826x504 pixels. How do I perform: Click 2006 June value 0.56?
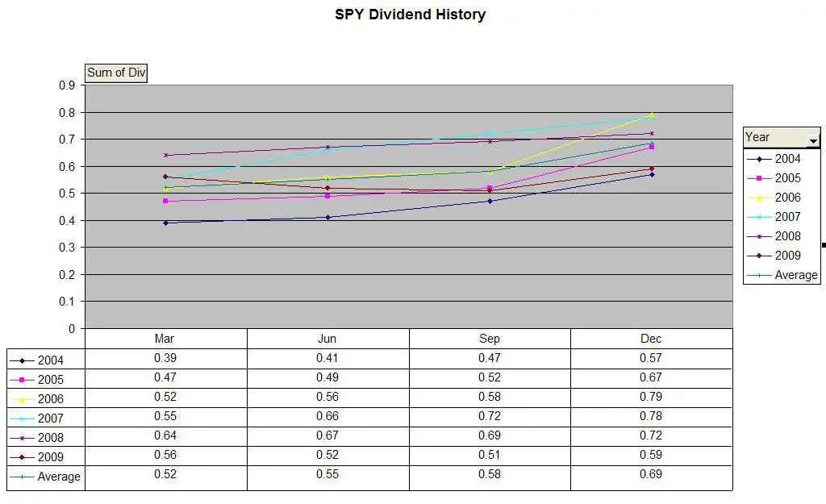click(327, 397)
